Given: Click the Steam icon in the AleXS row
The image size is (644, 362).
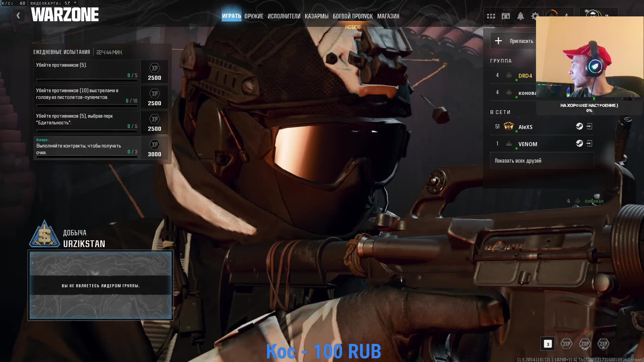Looking at the screenshot, I should [579, 126].
